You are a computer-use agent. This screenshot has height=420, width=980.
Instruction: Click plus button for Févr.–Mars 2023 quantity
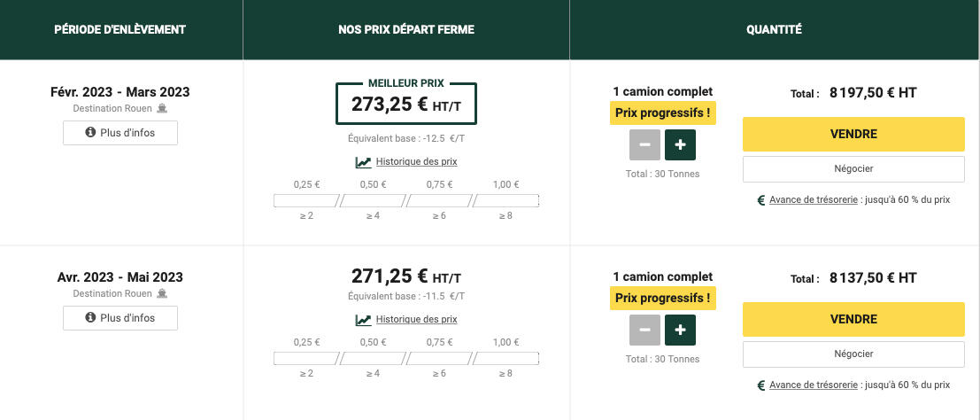[681, 144]
